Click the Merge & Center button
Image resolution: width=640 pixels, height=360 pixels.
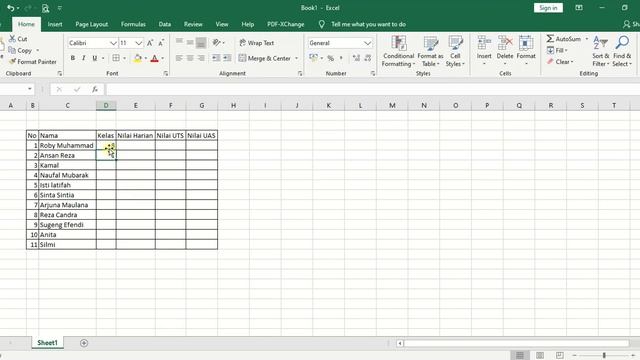[265, 58]
